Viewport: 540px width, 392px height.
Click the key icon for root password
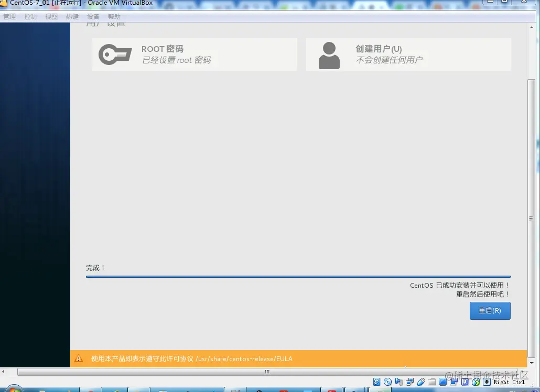point(115,55)
